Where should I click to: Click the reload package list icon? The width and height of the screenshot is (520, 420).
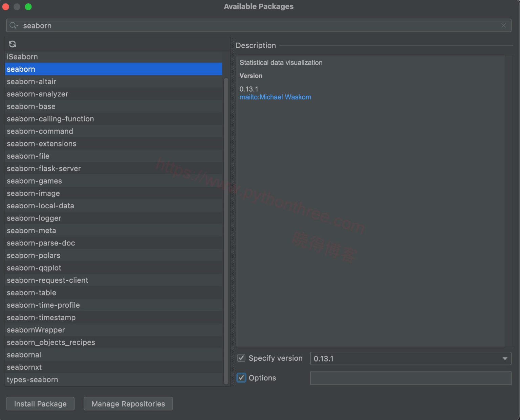click(13, 44)
